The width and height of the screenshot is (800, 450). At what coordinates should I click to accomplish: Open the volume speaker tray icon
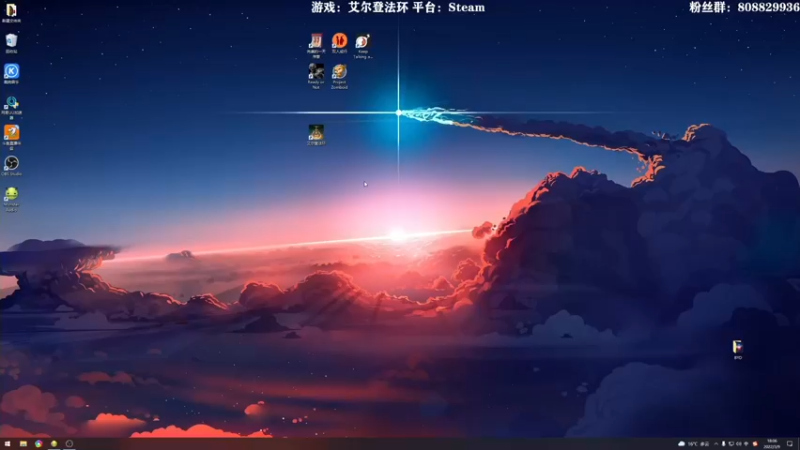tap(738, 444)
